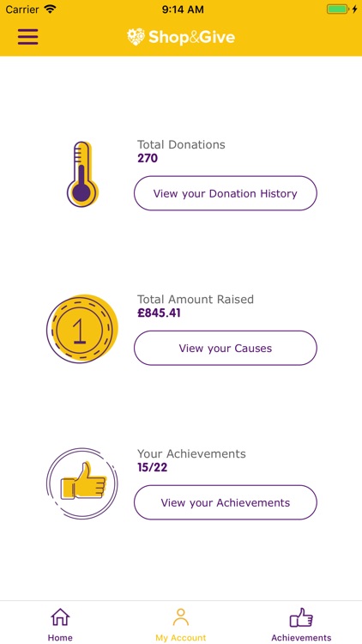
Task: Open View your Causes
Action: coord(226,349)
